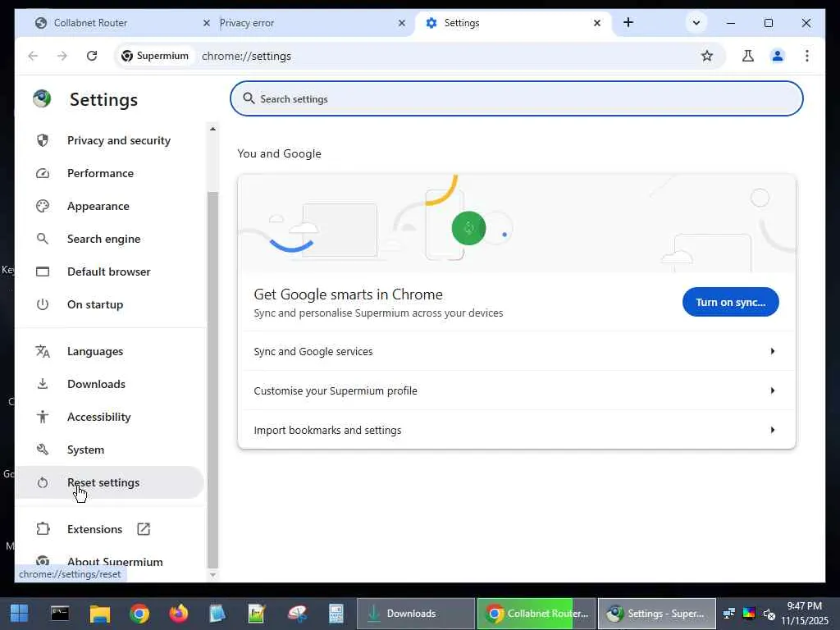Open the calculator icon in the taskbar
840x630 pixels.
point(336,614)
